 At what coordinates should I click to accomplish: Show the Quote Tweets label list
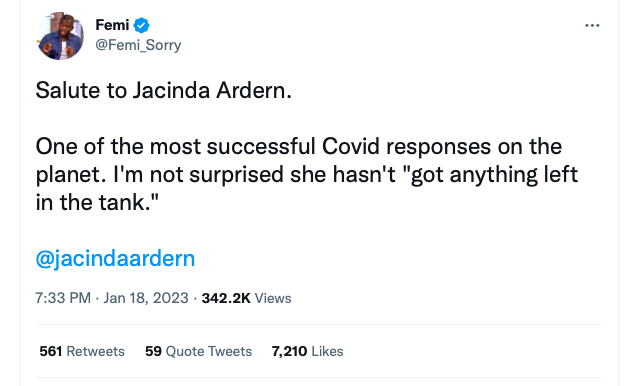209,351
